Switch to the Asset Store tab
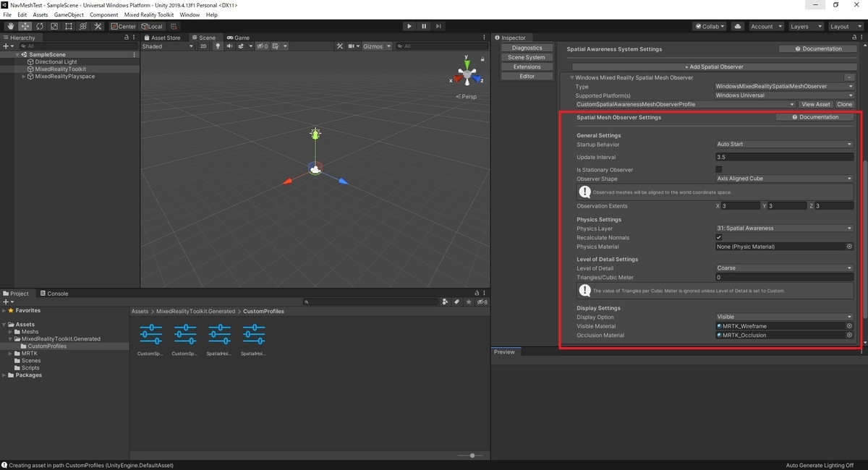 (163, 38)
